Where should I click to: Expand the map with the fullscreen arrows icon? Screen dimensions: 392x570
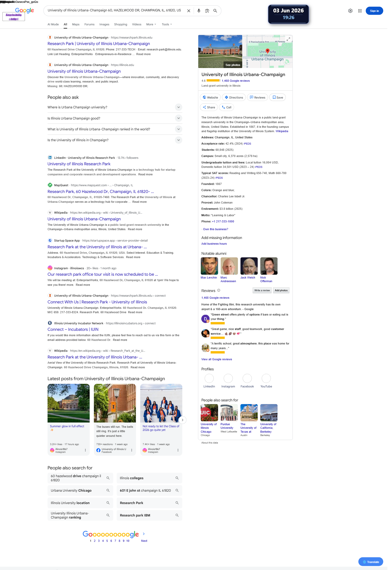[x=288, y=39]
